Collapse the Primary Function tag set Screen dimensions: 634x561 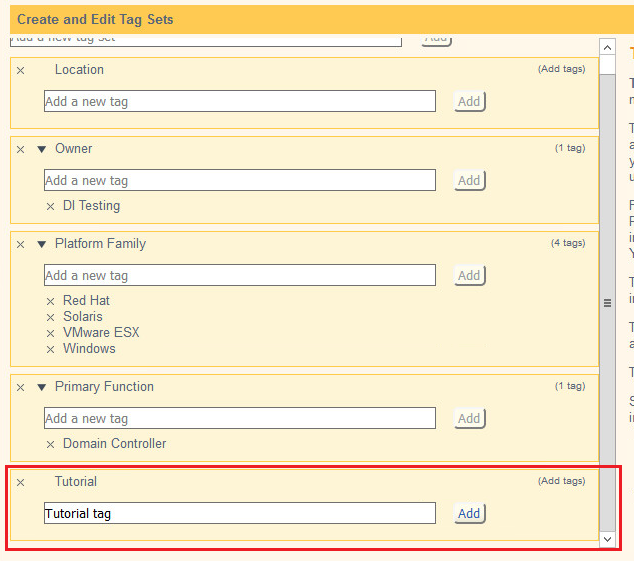tap(42, 387)
